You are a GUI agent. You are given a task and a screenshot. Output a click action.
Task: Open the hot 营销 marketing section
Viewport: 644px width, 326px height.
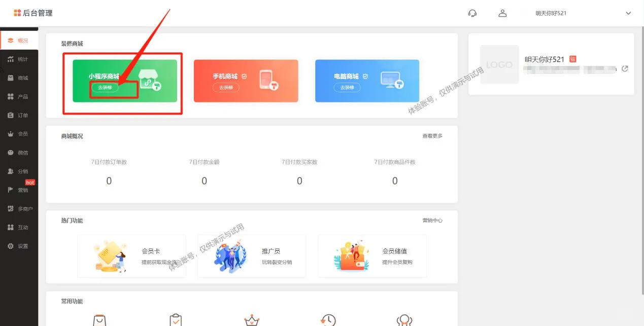click(19, 190)
